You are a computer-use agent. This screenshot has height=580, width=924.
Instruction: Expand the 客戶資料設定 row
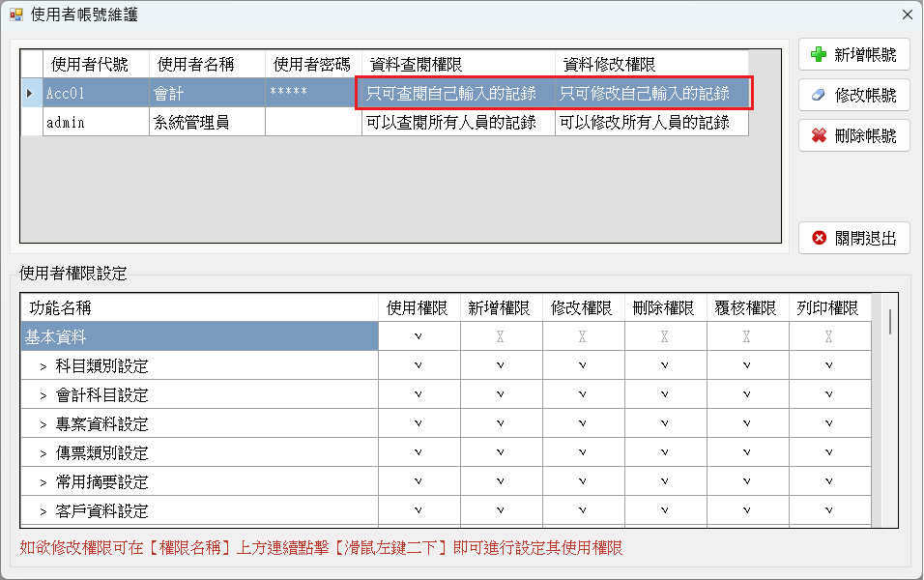tap(43, 511)
